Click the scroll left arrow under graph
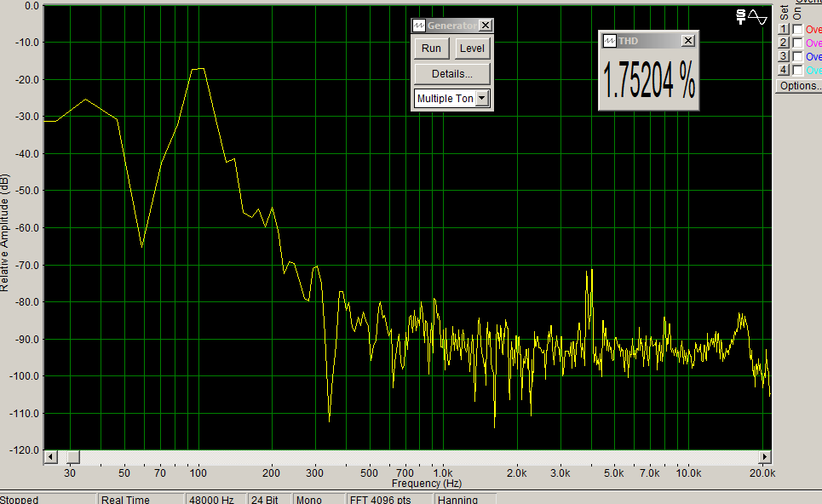Viewport: 822px width, 504px height. (x=51, y=457)
